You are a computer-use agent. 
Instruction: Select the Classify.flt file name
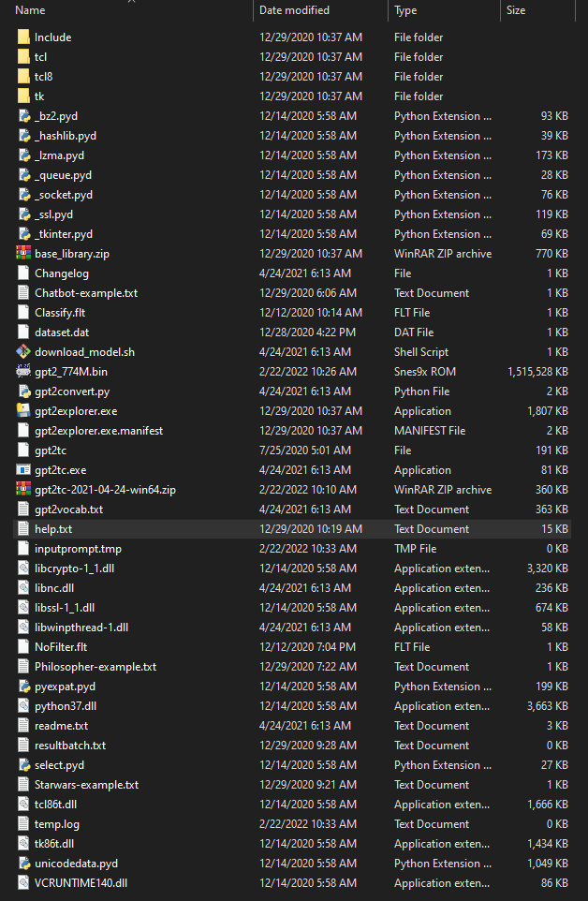(x=60, y=313)
